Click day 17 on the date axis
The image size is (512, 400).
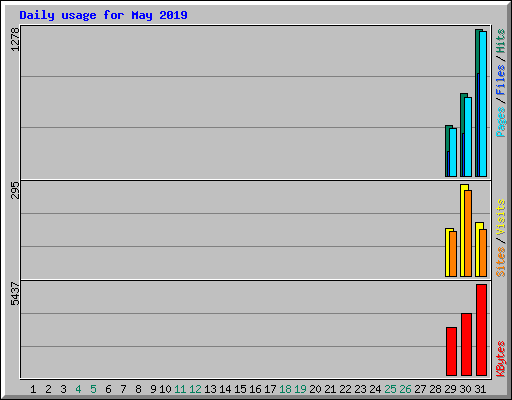click(270, 389)
